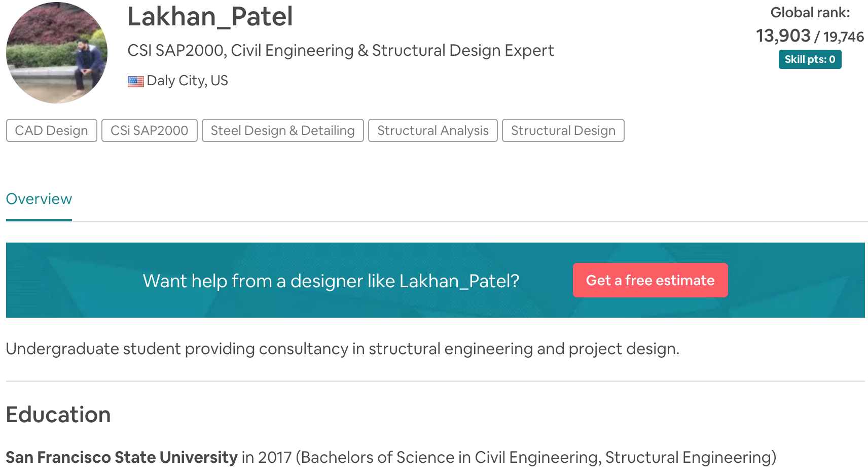Select the Daly City, US location text
The width and height of the screenshot is (868, 475).
(x=187, y=81)
